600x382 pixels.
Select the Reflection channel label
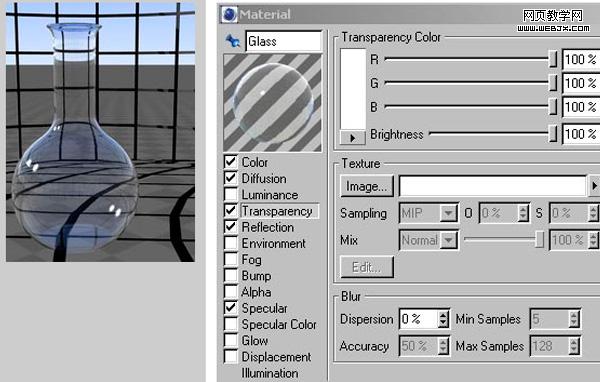(x=267, y=227)
